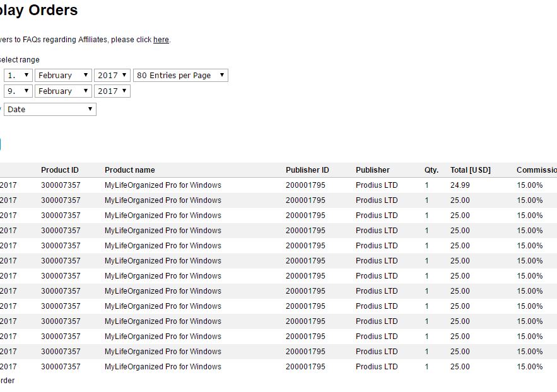
Task: Select the Publisher ID column header
Action: pyautogui.click(x=307, y=170)
